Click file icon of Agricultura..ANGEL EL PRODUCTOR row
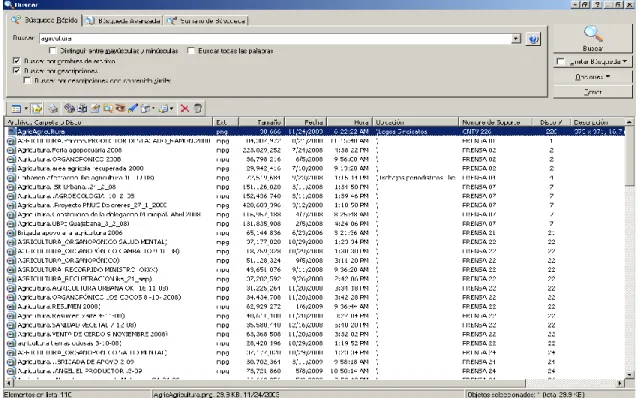 point(11,371)
